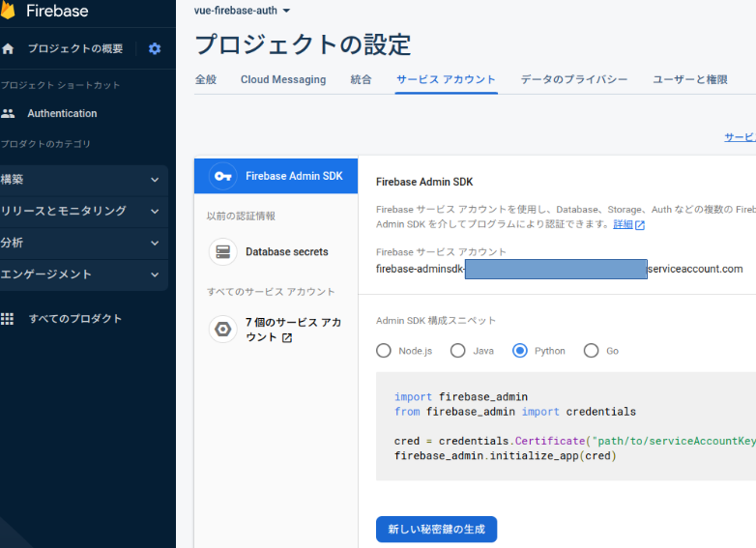Click the Admin SDK 構成スニペット label
Image resolution: width=756 pixels, height=548 pixels.
point(436,321)
